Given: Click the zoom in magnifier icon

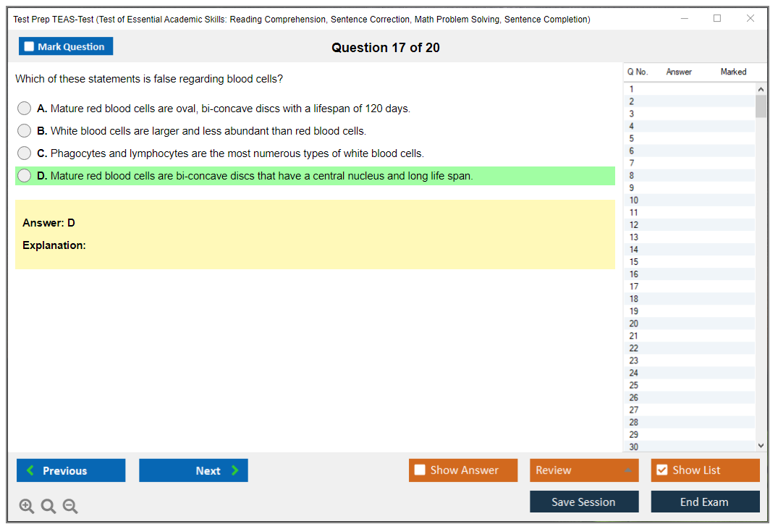Looking at the screenshot, I should tap(27, 507).
